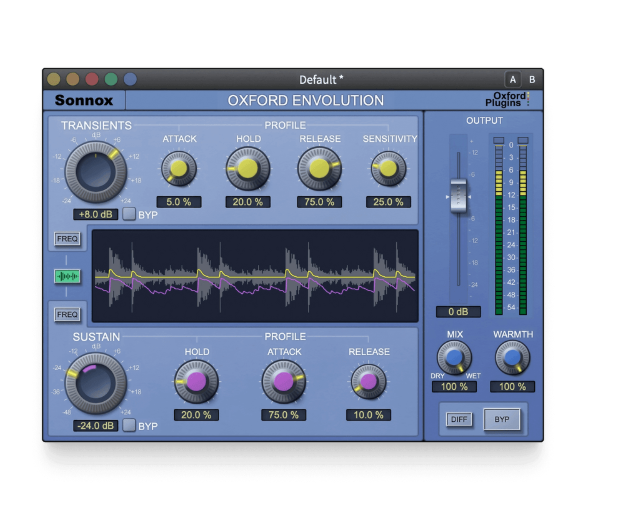
Task: Switch to preset slot A
Action: (x=512, y=79)
